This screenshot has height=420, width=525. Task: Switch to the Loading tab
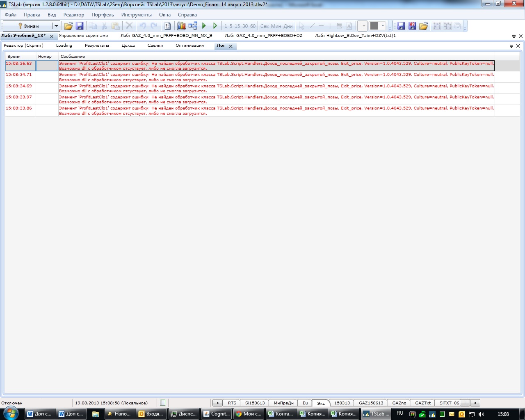point(64,46)
